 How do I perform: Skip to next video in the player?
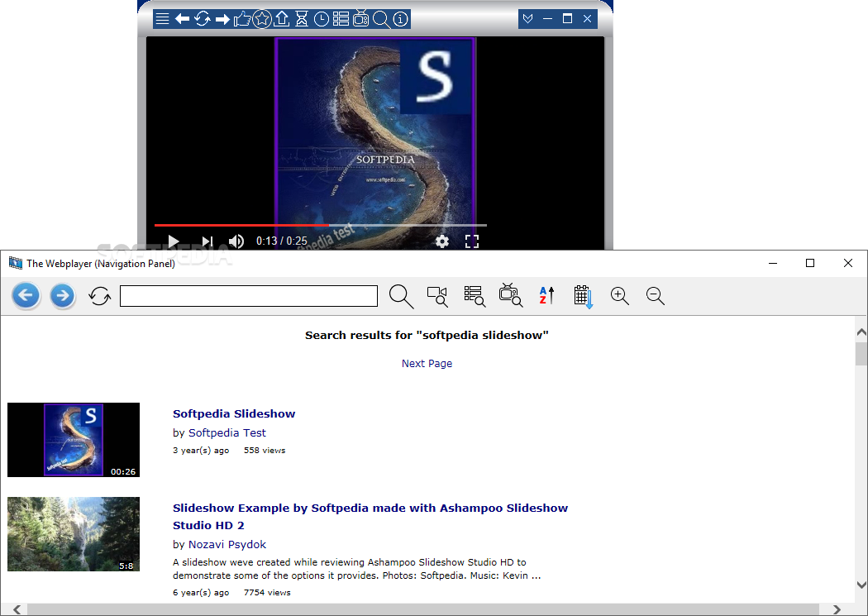[x=207, y=241]
